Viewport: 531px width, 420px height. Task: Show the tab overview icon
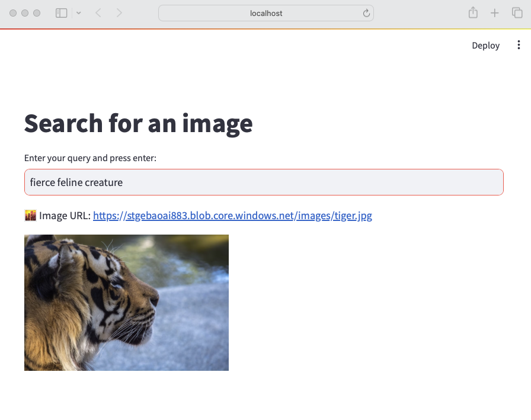[517, 13]
